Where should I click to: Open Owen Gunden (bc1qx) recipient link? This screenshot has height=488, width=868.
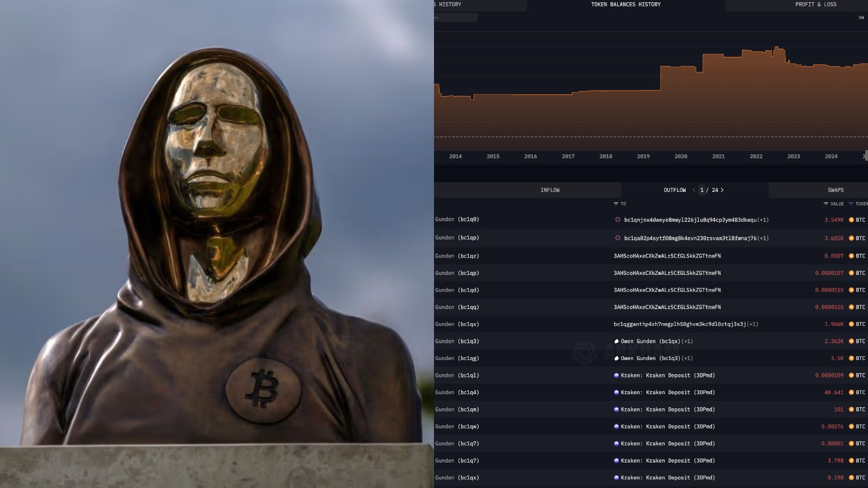point(650,342)
